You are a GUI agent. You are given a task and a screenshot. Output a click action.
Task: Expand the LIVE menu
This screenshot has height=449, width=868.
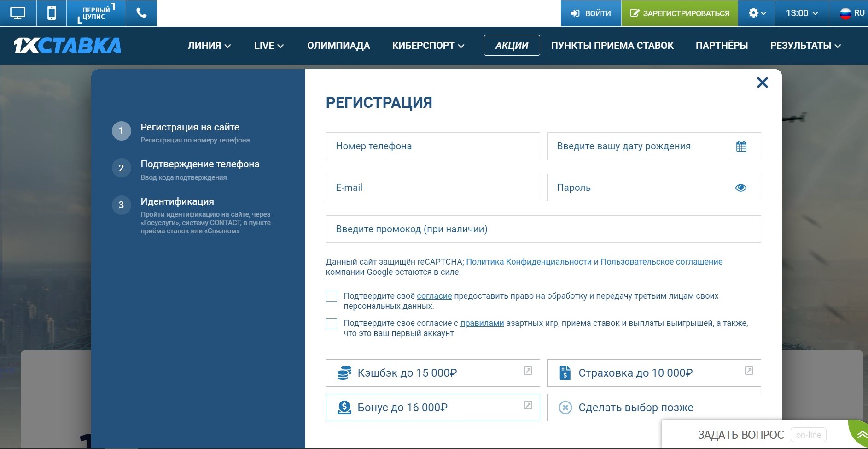tap(269, 46)
